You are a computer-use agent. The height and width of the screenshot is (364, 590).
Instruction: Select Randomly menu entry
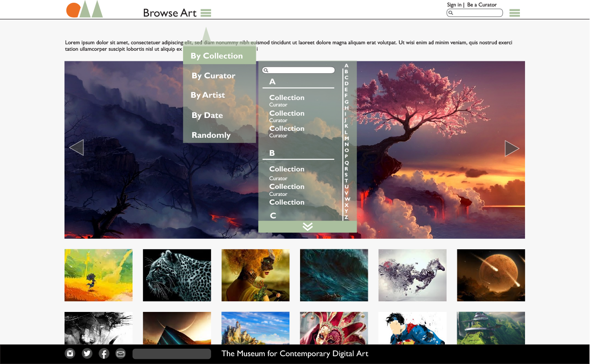(211, 135)
